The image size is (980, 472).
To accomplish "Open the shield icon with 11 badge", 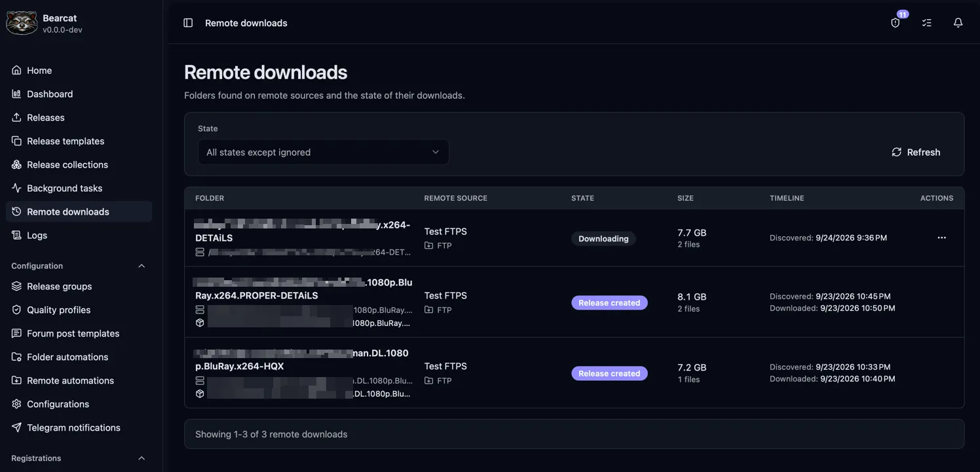I will (x=895, y=23).
